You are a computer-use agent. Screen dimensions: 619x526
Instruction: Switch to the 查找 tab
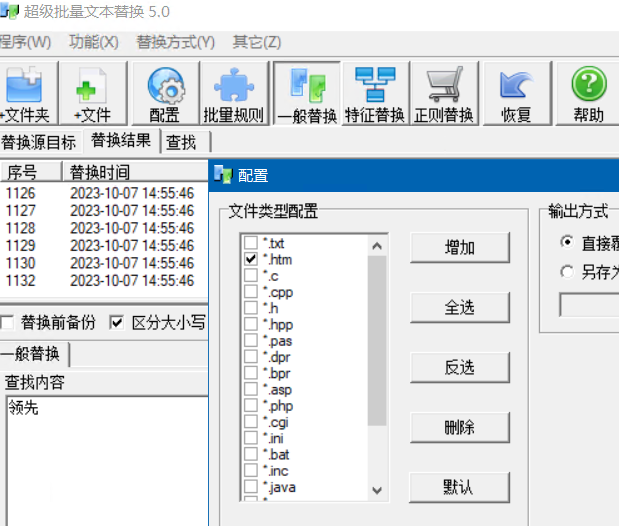pyautogui.click(x=181, y=142)
